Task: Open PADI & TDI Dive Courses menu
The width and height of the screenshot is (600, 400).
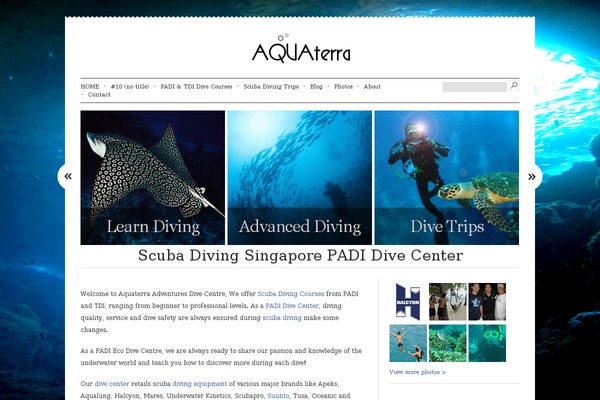Action: 196,87
